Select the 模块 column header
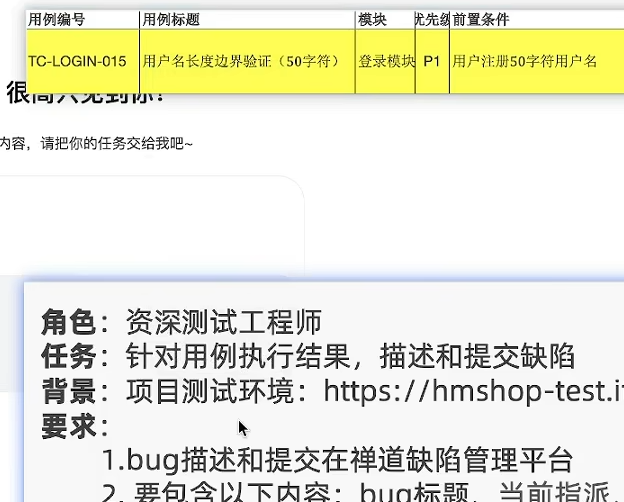Screen dimensions: 624x502 point(384,20)
